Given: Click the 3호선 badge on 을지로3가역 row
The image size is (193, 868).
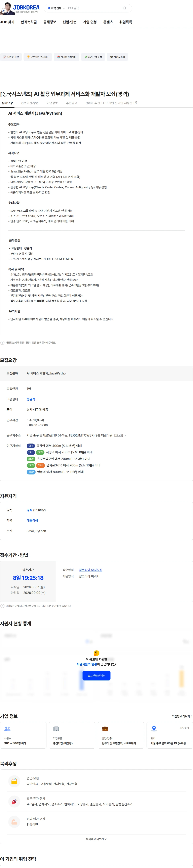Looking at the screenshot, I should tap(40, 465).
